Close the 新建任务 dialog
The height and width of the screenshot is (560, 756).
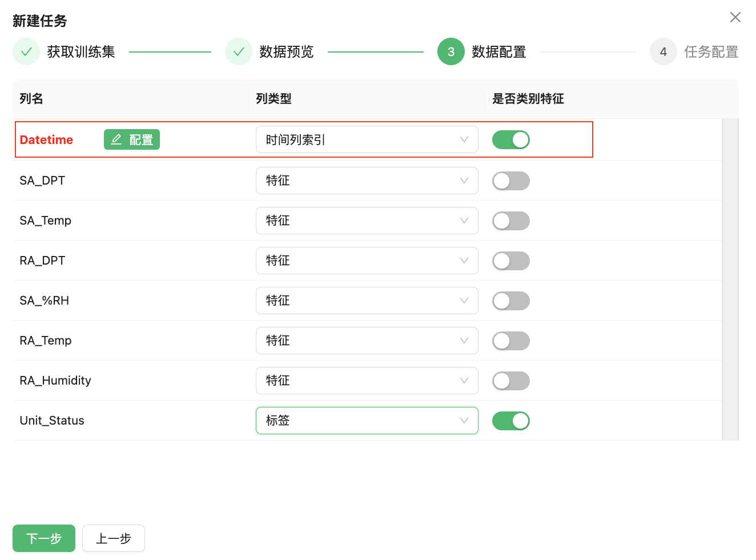(735, 17)
